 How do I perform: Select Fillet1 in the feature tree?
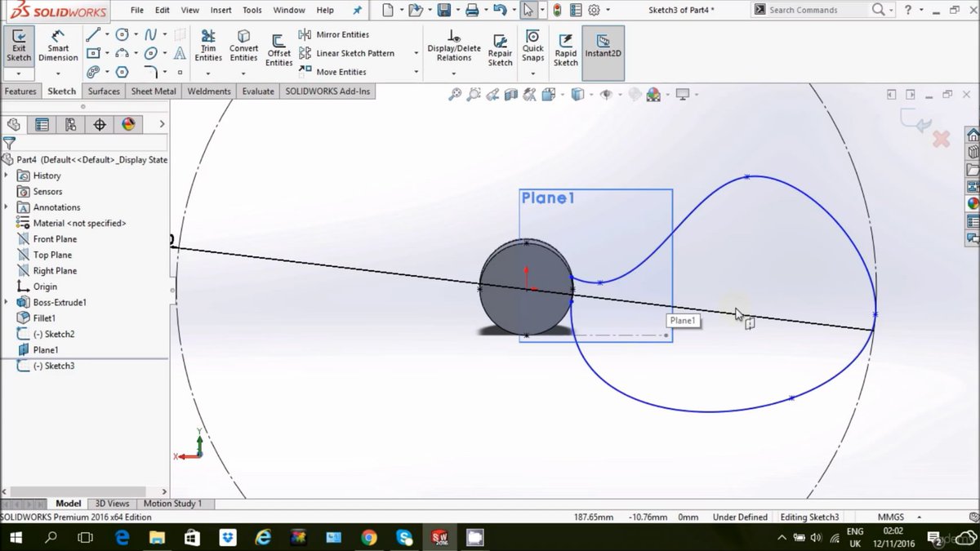click(x=36, y=318)
